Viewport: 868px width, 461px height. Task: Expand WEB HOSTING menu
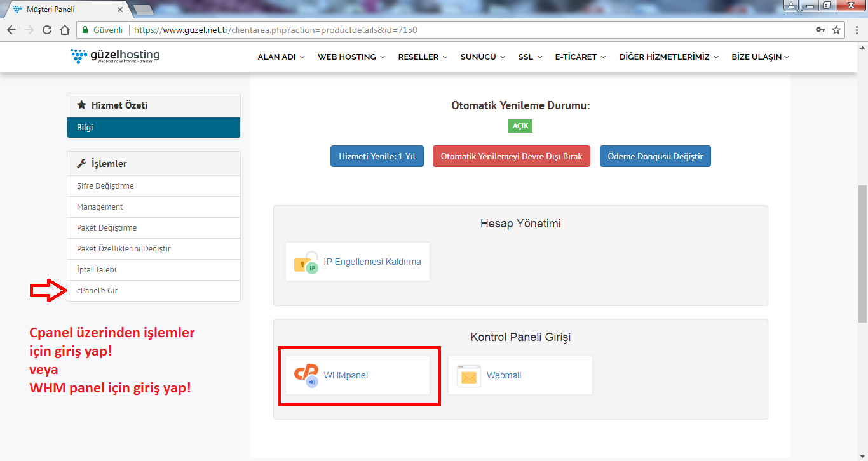tap(351, 57)
